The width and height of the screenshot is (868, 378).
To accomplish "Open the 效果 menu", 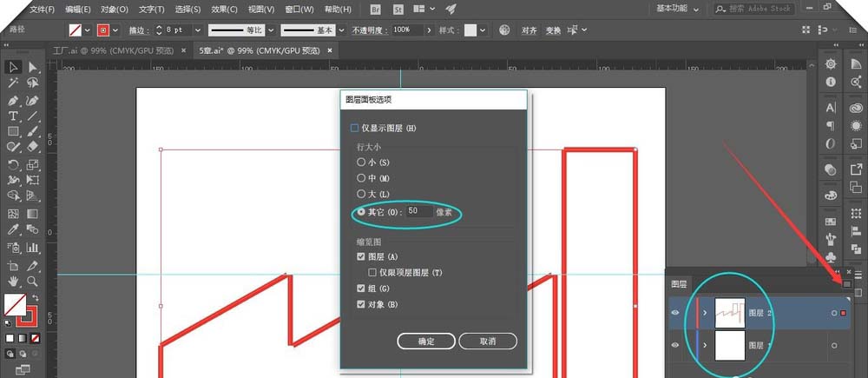I will [225, 9].
